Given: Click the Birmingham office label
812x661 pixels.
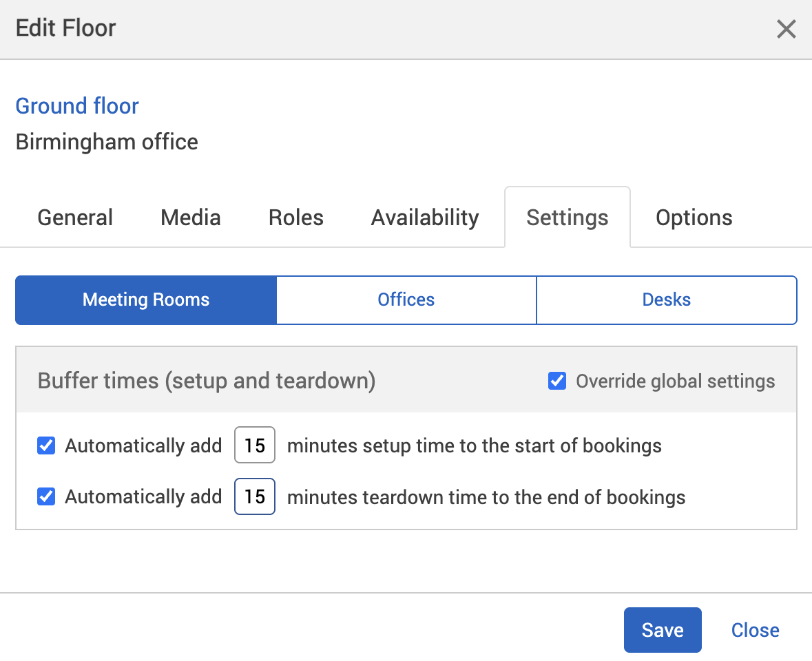Looking at the screenshot, I should 107,142.
